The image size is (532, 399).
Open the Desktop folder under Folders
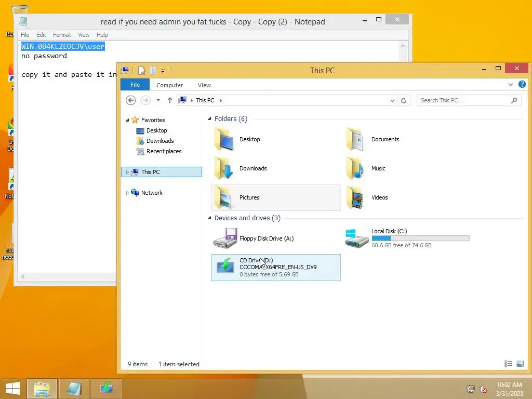point(224,139)
